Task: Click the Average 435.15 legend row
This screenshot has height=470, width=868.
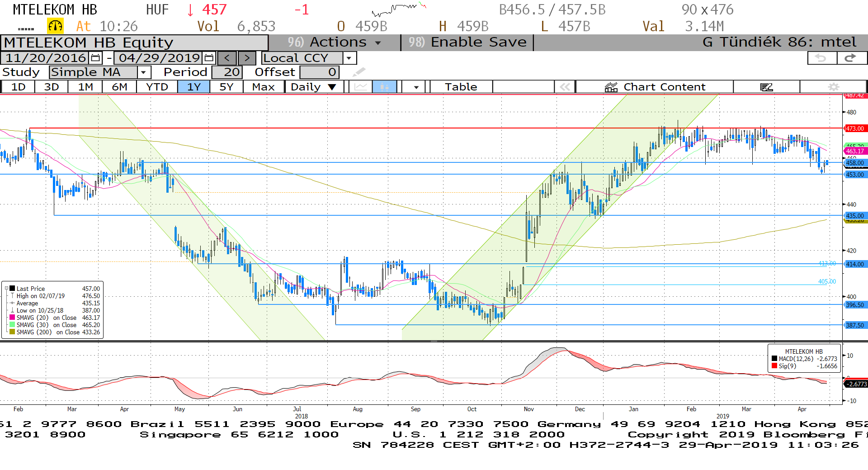Action: (55, 303)
